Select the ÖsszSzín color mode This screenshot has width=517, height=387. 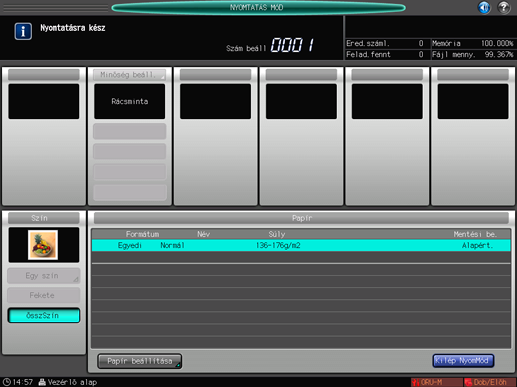(44, 315)
